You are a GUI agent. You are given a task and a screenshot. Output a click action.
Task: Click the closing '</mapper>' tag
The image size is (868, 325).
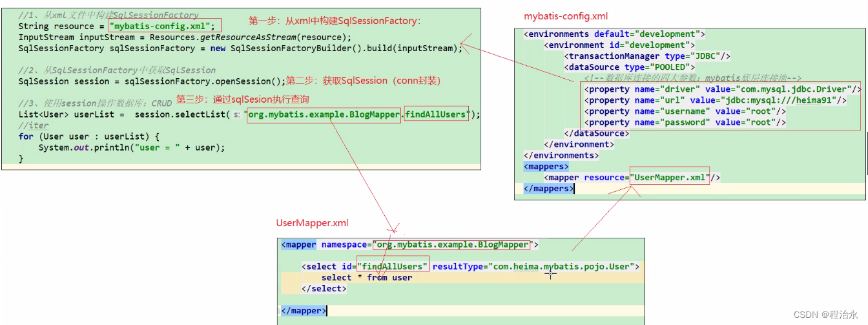(304, 311)
